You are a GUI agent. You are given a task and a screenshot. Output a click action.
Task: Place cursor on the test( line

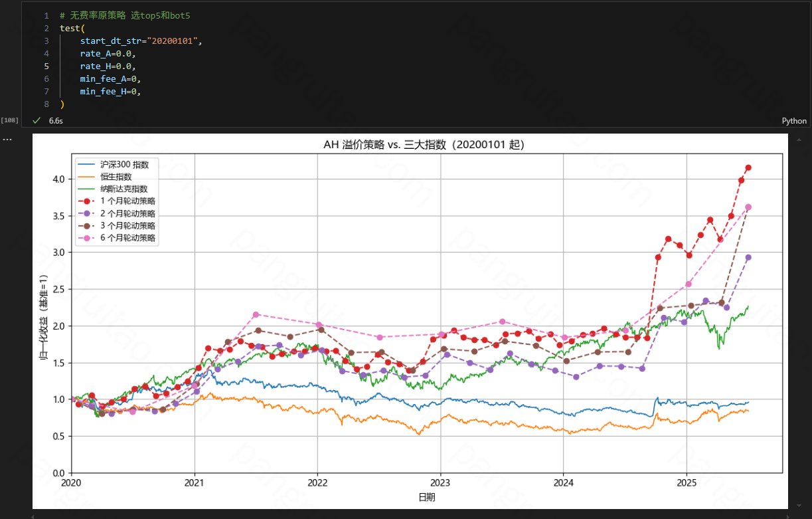(72, 28)
